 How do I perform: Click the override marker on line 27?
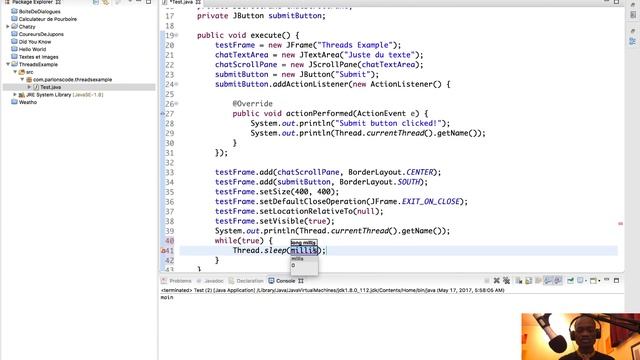(x=163, y=113)
